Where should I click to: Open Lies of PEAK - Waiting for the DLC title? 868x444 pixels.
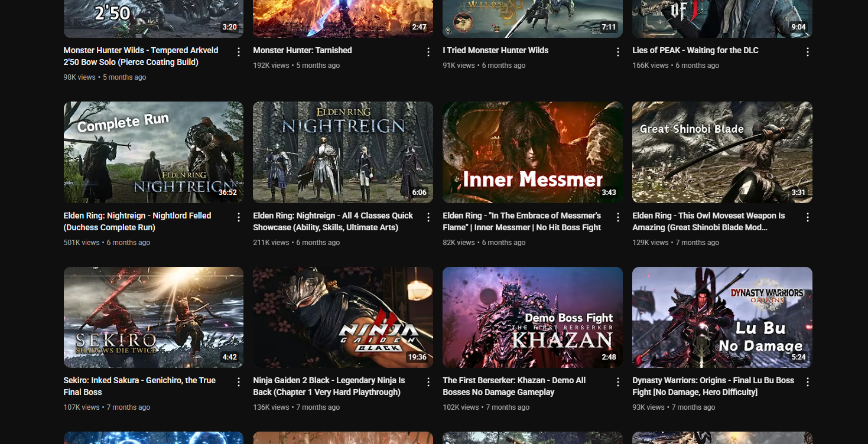pos(695,50)
